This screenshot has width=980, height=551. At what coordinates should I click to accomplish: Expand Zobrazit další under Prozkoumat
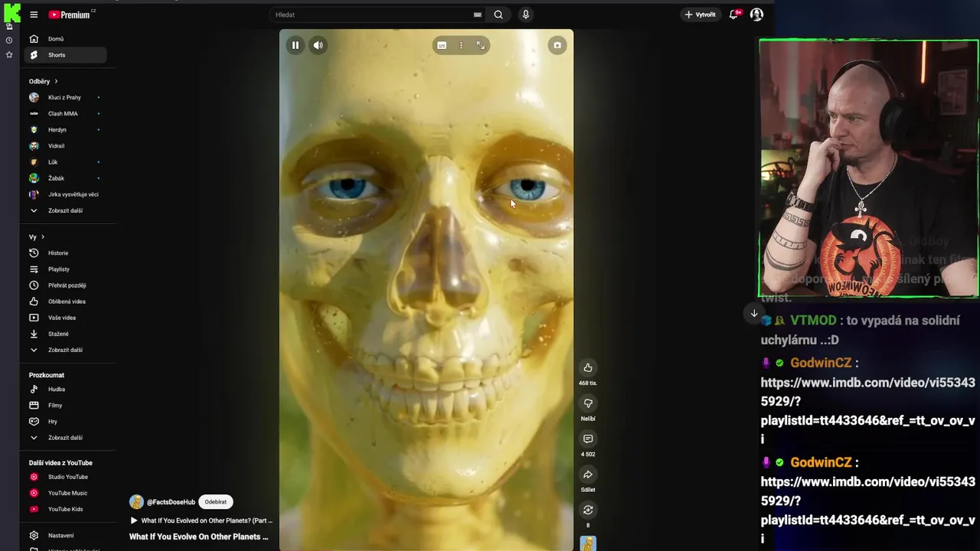click(x=65, y=438)
